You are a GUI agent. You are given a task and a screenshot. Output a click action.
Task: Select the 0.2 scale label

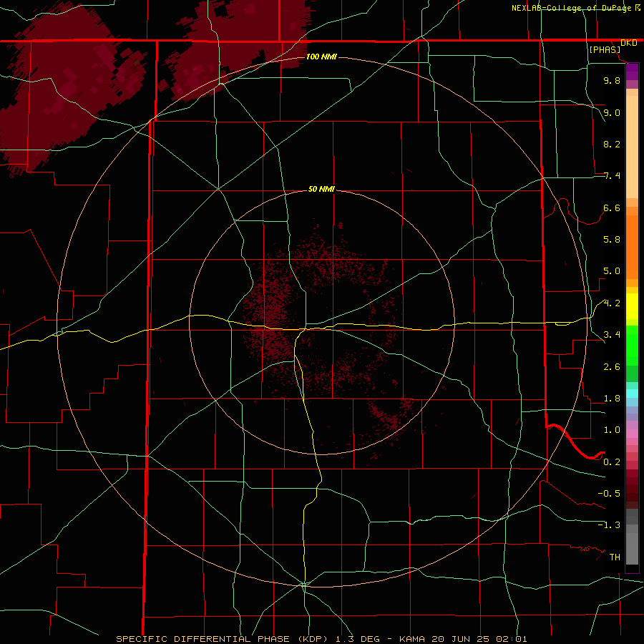pyautogui.click(x=612, y=462)
